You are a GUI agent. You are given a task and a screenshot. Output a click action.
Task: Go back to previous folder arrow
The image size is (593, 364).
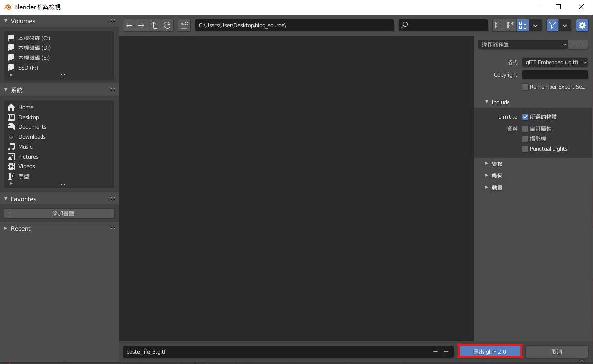(x=129, y=25)
